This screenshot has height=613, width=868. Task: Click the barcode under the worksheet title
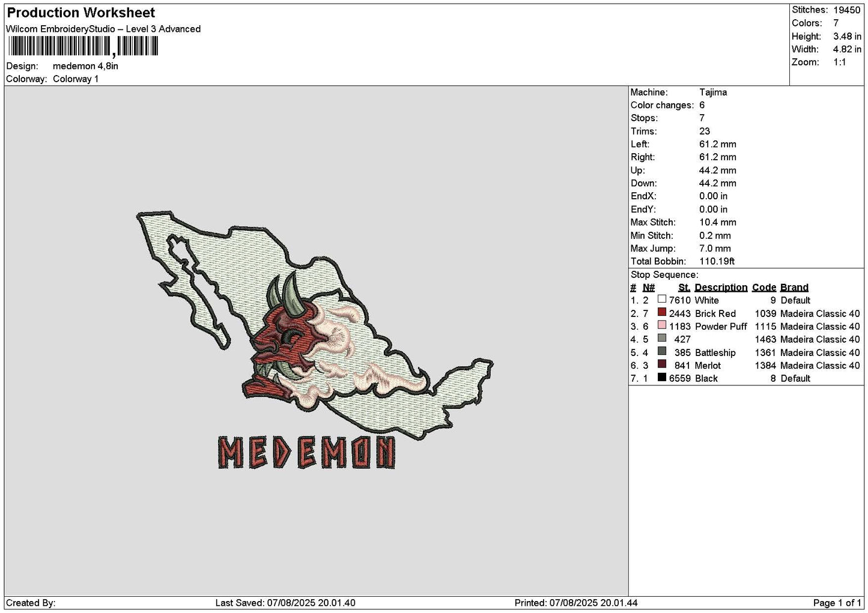click(83, 46)
